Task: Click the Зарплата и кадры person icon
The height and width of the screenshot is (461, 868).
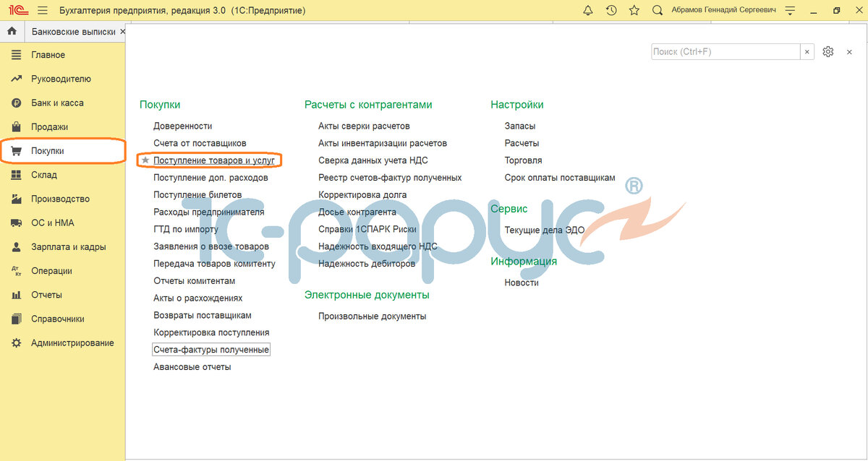Action: click(x=16, y=246)
